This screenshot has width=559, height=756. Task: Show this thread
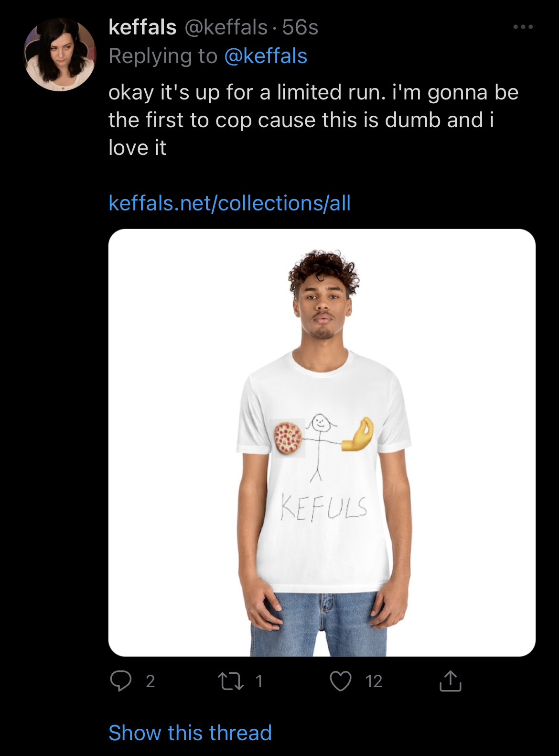[190, 733]
